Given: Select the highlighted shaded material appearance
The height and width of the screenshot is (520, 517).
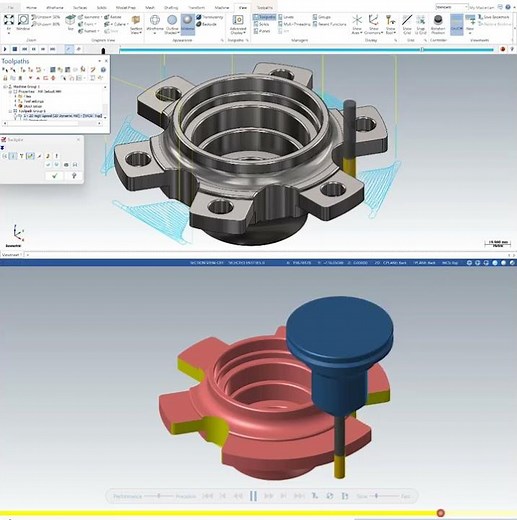Looking at the screenshot, I should 188,24.
